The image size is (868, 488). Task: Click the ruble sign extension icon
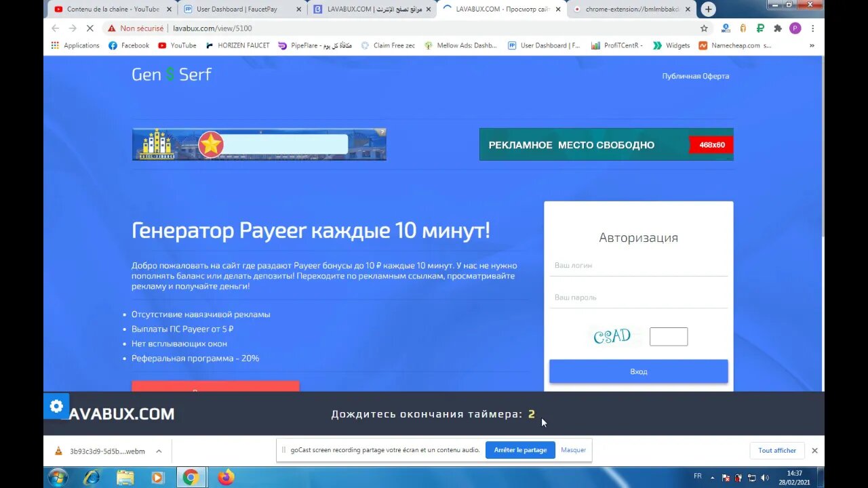point(761,28)
